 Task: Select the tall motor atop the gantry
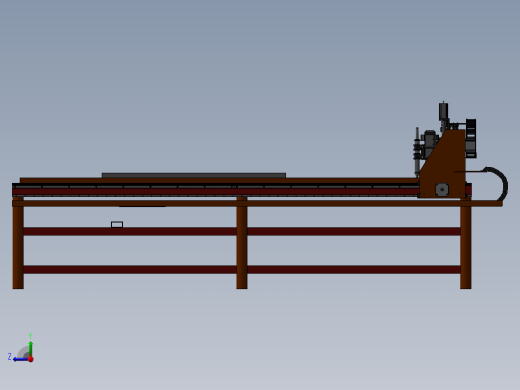pyautogui.click(x=443, y=111)
